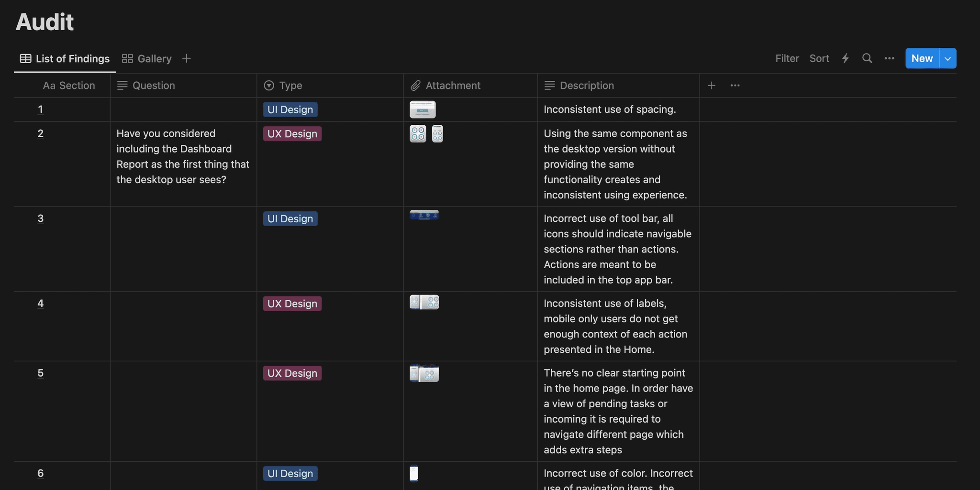Click description 'There's no clear starting point'
Screen dimensions: 980x490
click(x=618, y=411)
